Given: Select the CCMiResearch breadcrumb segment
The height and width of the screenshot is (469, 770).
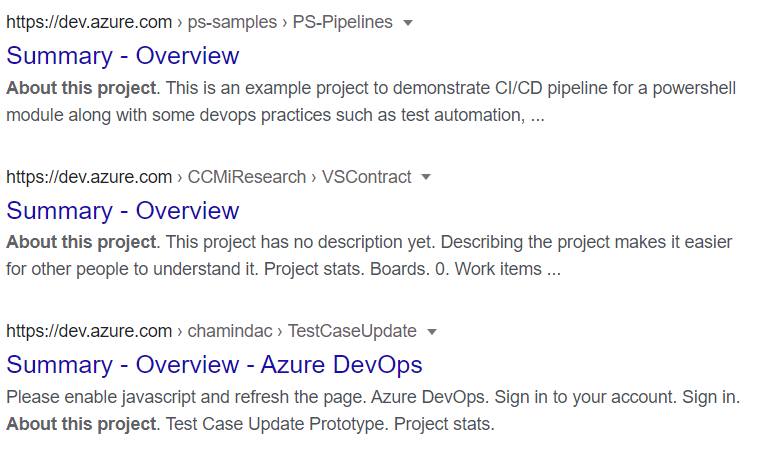Looking at the screenshot, I should [247, 177].
